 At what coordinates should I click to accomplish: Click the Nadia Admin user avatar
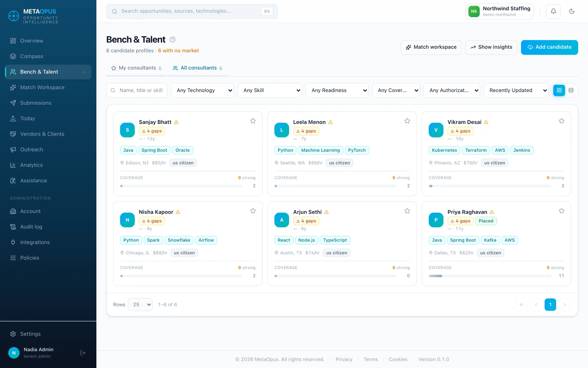coord(14,353)
